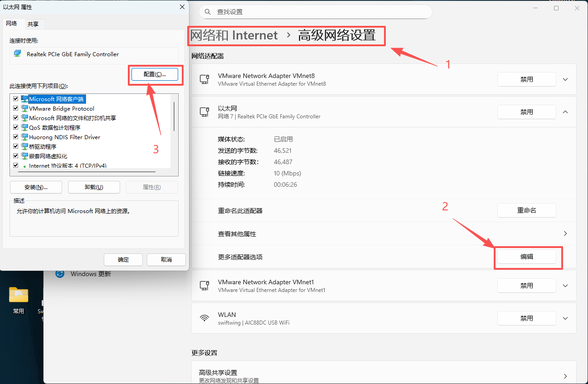
Task: Close the 以太网 属性 dialog with X
Action: [x=182, y=7]
